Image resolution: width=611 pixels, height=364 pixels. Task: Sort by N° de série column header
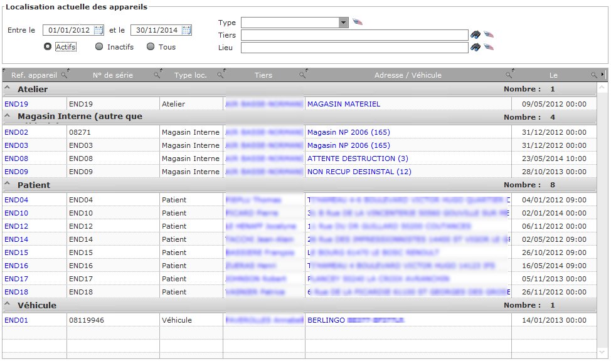point(113,75)
